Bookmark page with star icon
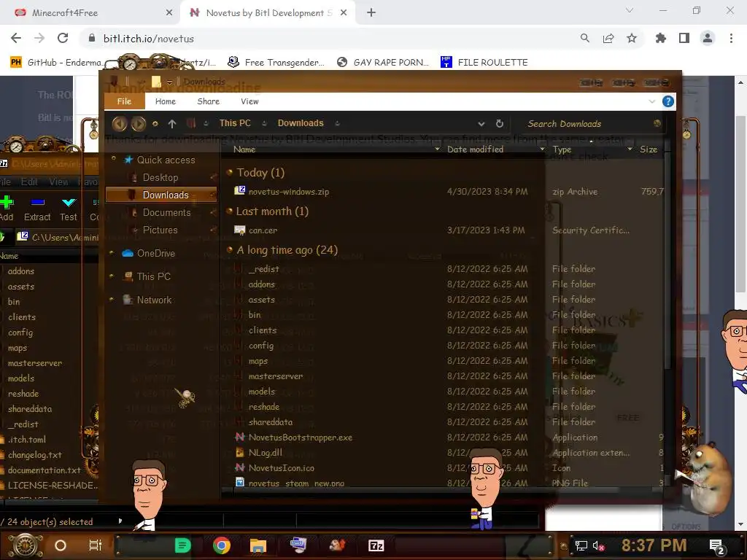This screenshot has height=560, width=747. tap(631, 38)
